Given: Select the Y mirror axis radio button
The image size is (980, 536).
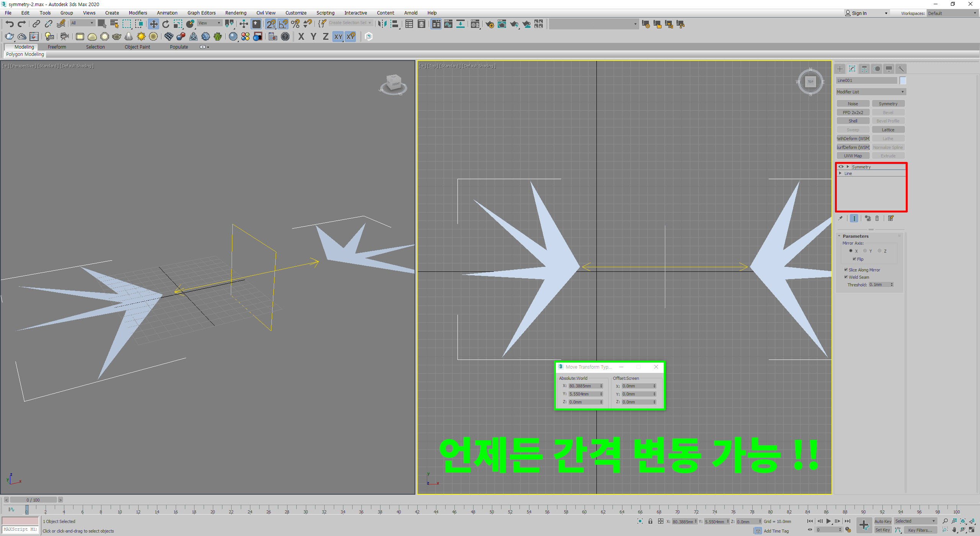Looking at the screenshot, I should coord(865,251).
